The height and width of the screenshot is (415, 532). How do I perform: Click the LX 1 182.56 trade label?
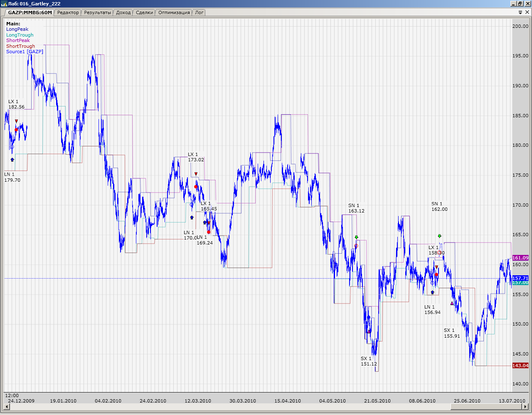click(x=17, y=104)
